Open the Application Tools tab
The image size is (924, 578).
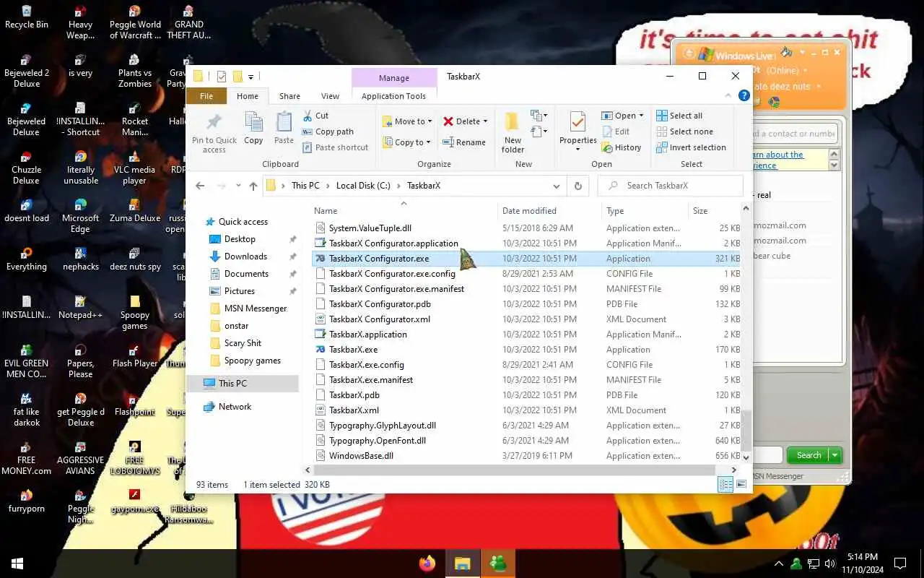(393, 96)
